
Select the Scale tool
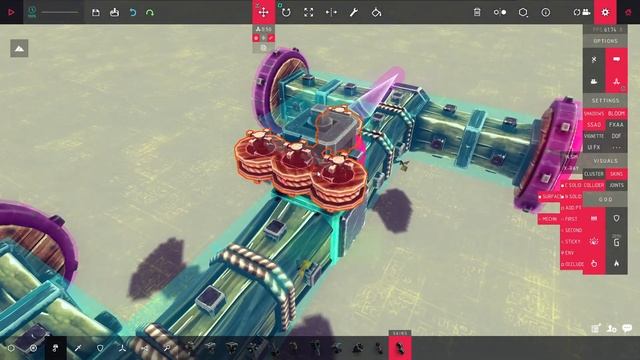[x=309, y=12]
